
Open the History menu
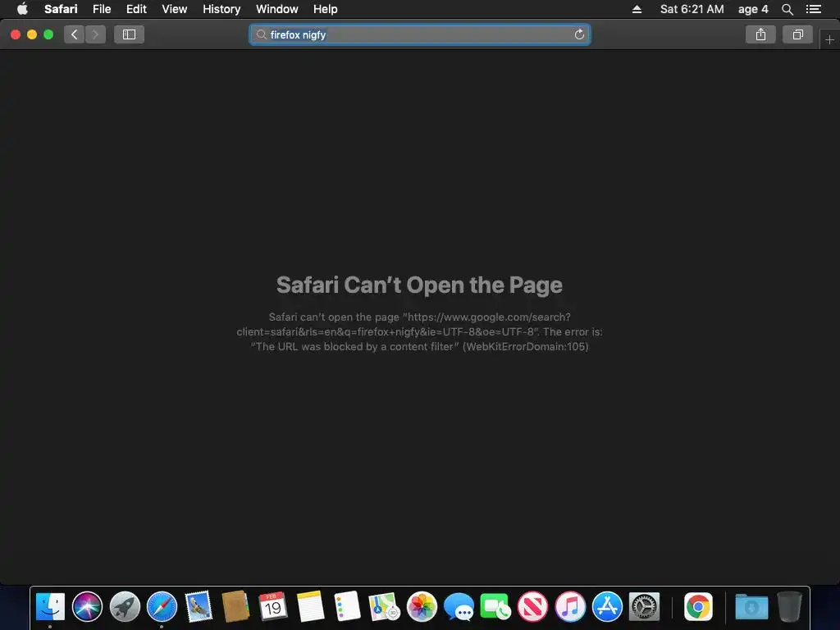click(x=221, y=9)
